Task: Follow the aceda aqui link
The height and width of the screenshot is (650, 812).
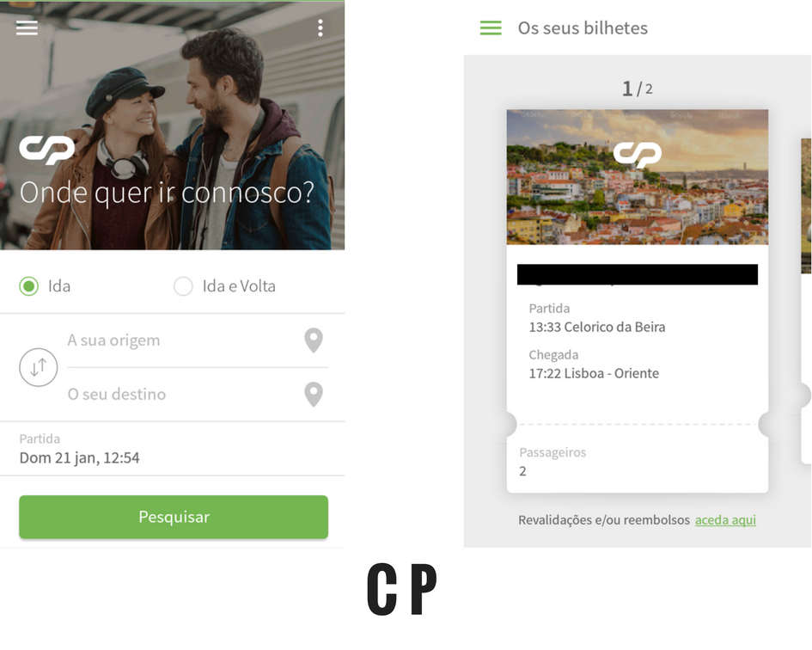Action: 725,520
